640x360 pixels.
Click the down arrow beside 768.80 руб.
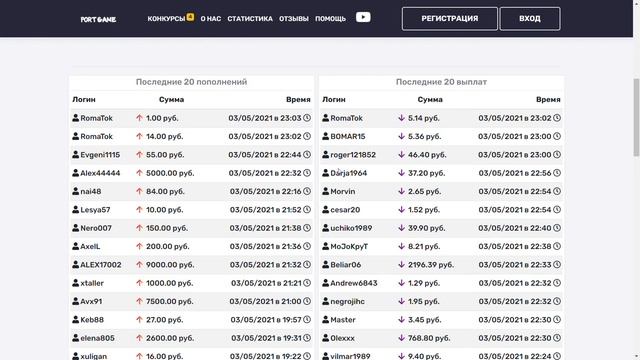click(401, 338)
